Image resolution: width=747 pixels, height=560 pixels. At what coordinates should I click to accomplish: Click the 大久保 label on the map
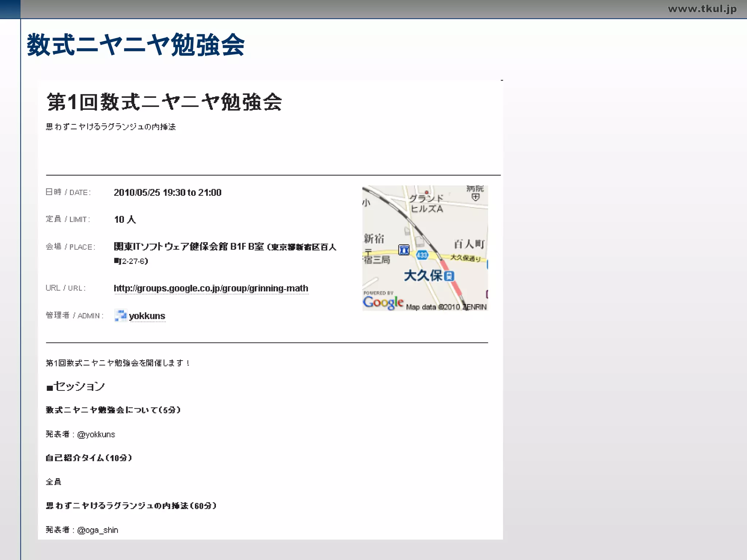pos(423,276)
